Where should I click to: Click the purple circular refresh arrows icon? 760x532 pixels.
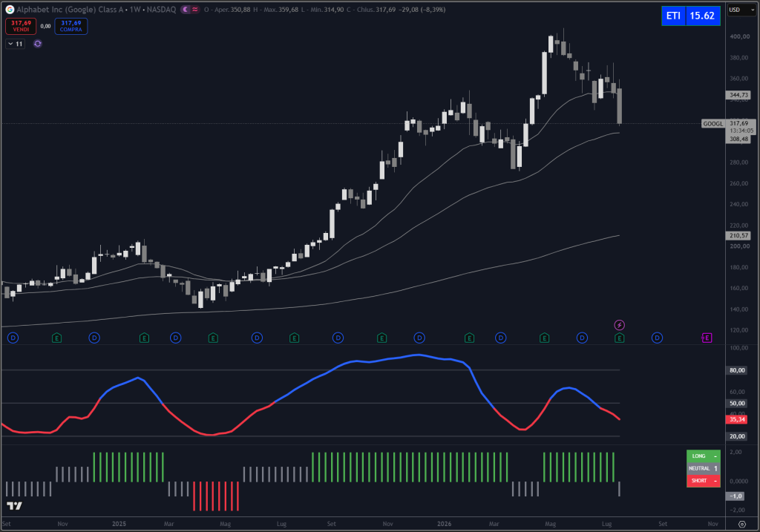pos(38,44)
